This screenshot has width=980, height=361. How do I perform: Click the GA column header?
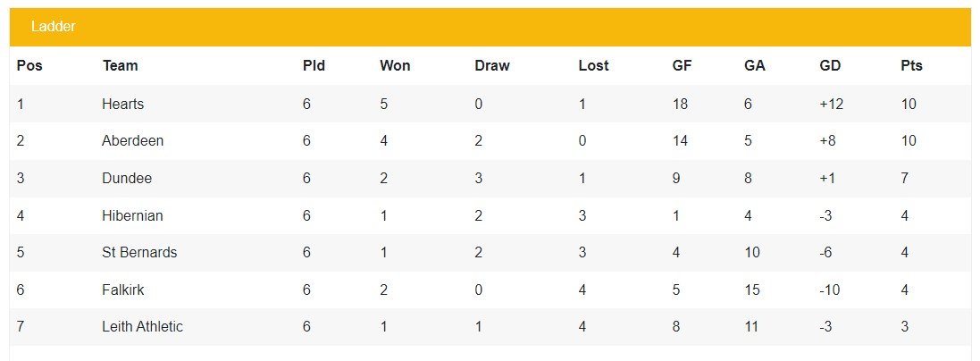(x=754, y=65)
